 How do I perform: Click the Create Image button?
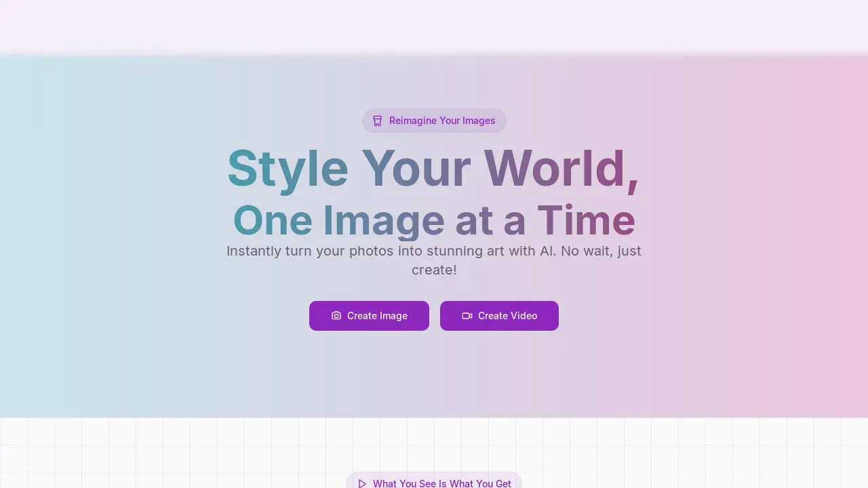[x=369, y=316]
